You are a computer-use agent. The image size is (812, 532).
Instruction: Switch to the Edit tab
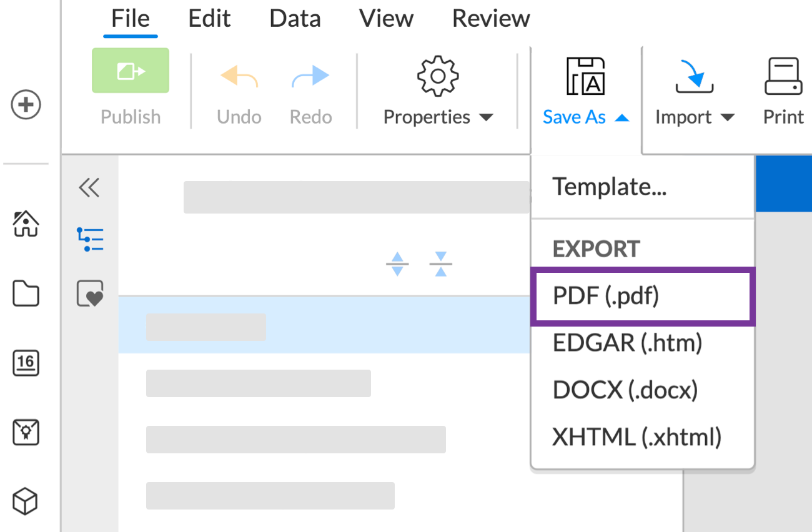tap(210, 19)
